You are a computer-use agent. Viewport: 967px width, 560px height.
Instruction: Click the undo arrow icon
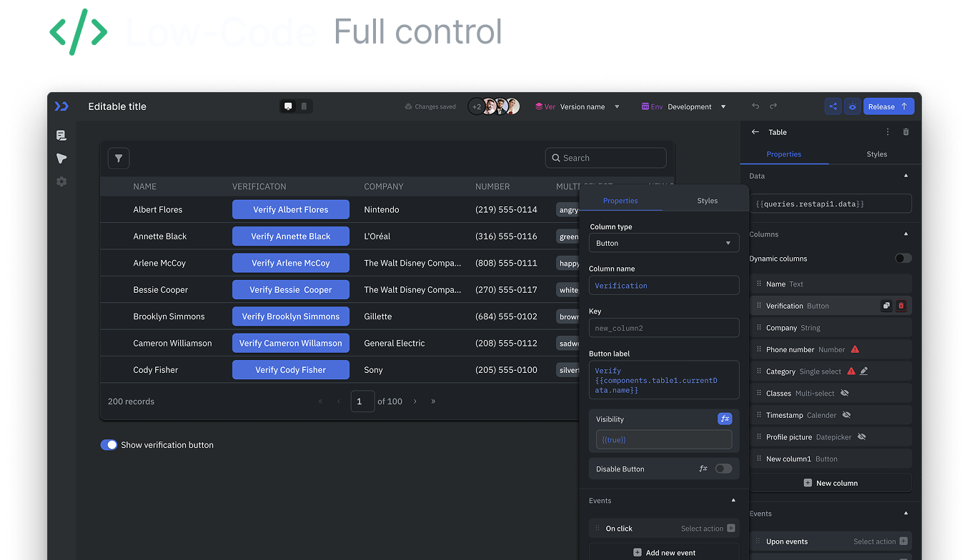pos(755,106)
